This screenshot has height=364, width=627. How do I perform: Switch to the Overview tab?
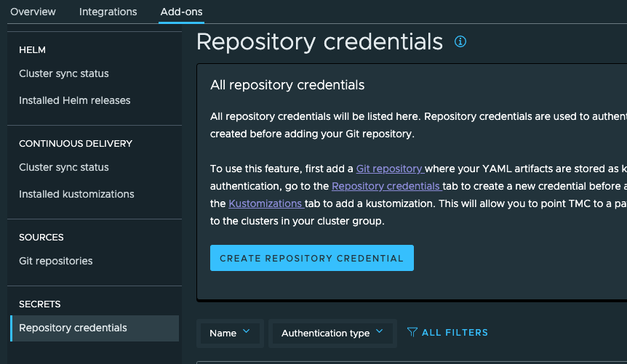(33, 12)
